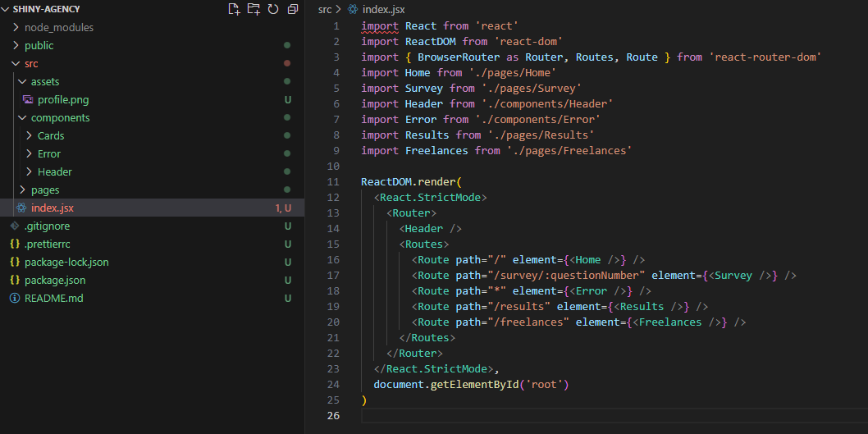Click './pages/Home' import path on line 4
Image resolution: width=868 pixels, height=434 pixels.
[x=513, y=72]
